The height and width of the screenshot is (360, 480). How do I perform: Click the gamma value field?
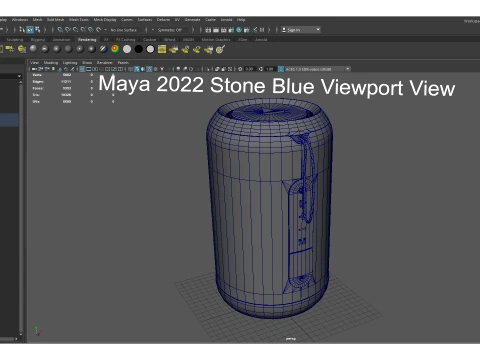coord(270,69)
